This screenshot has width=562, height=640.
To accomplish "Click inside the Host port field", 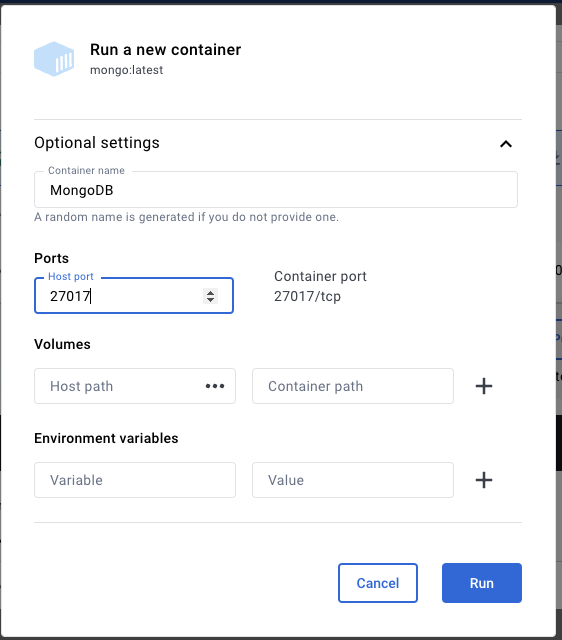I will [134, 296].
